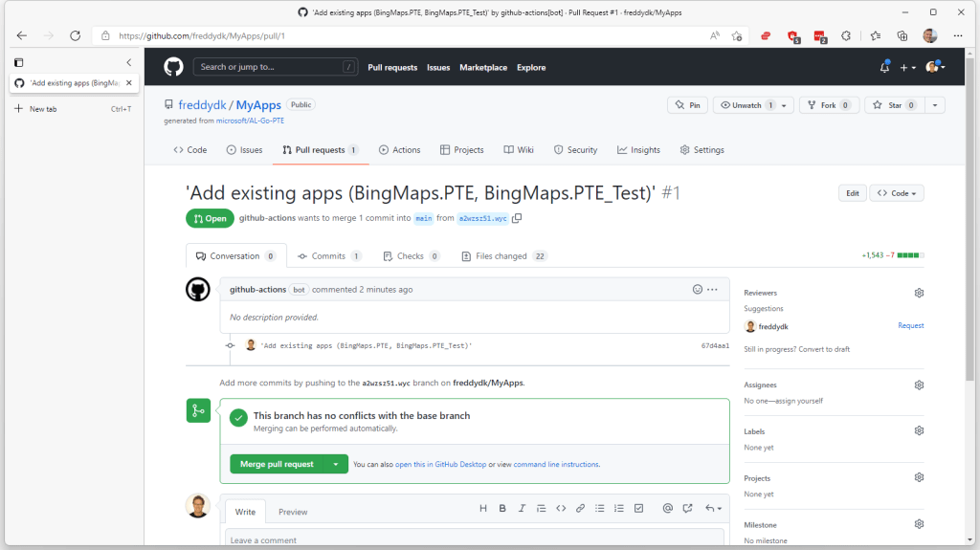This screenshot has width=980, height=550.
Task: Click the Search or jump to field
Action: click(x=276, y=67)
